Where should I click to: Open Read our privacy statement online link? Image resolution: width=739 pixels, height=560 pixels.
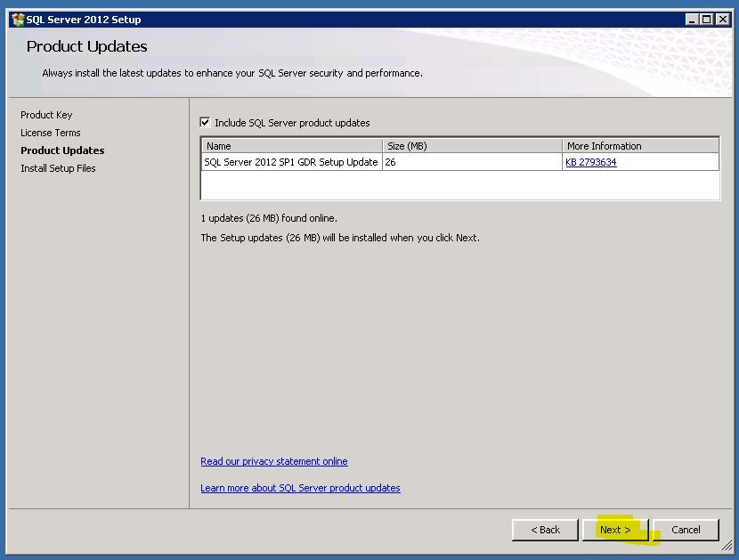[x=274, y=461]
